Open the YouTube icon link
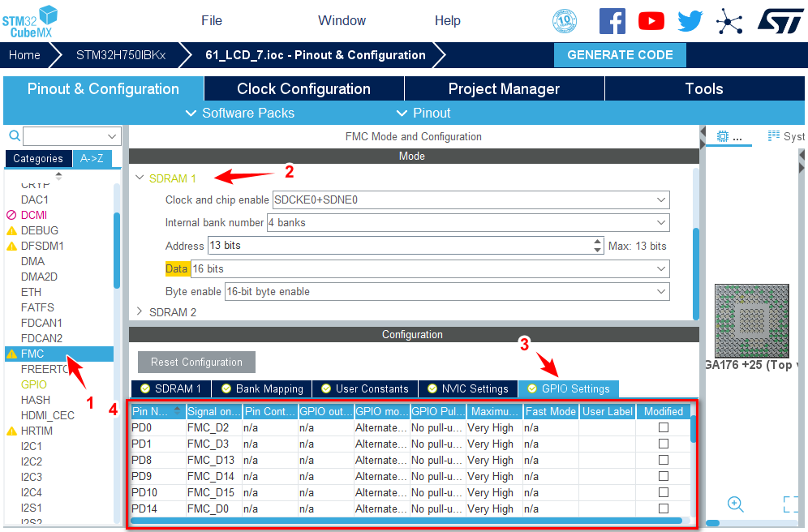The height and width of the screenshot is (532, 808). pyautogui.click(x=651, y=21)
